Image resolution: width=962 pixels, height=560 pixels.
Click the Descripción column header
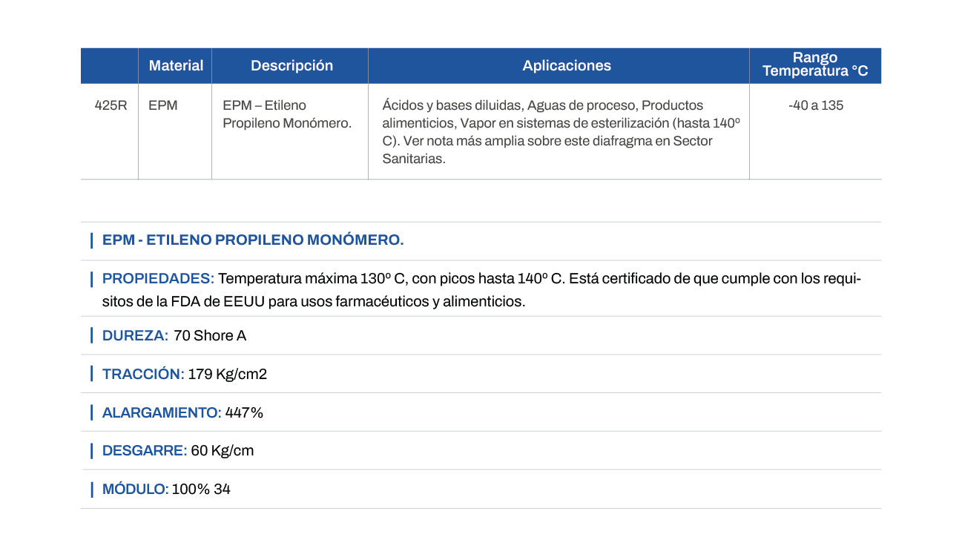point(291,65)
